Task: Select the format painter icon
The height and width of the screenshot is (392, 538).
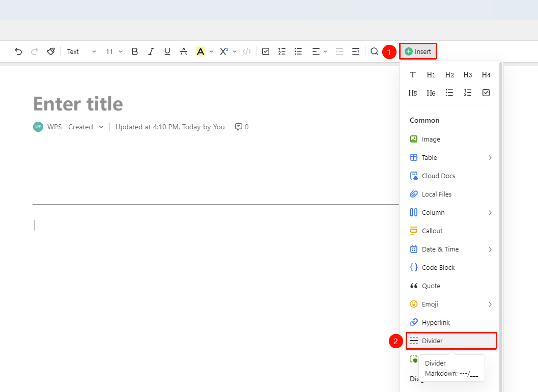Action: (51, 51)
